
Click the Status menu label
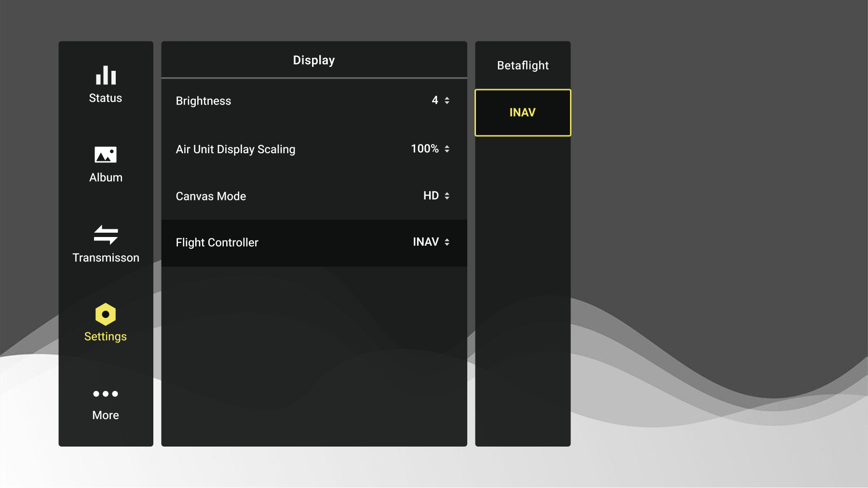coord(106,98)
